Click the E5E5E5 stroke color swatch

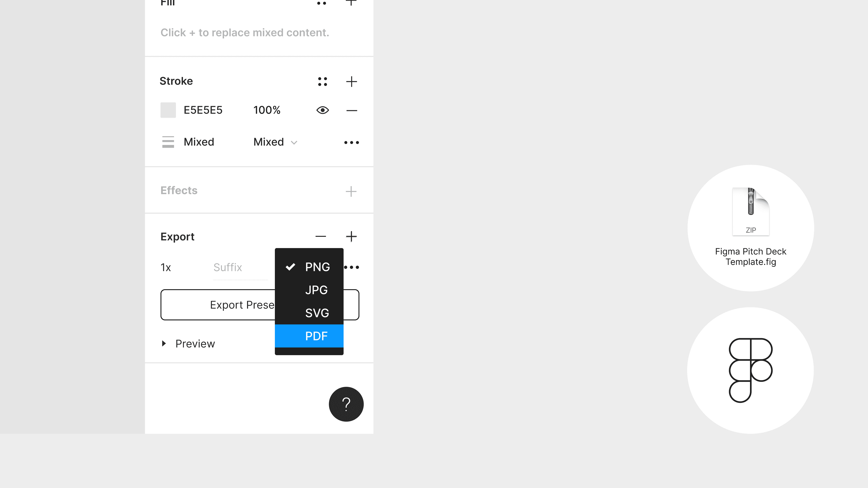(x=168, y=110)
